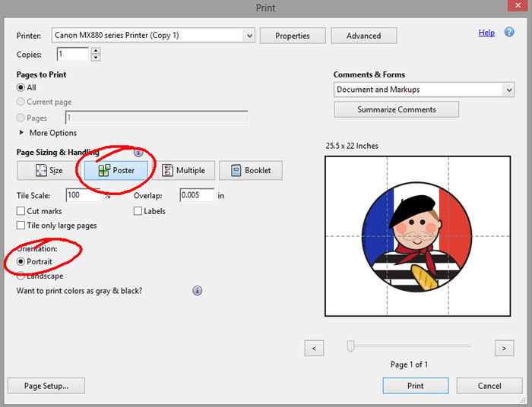Increase copies with the up stepper arrow
The height and width of the screenshot is (407, 532).
(x=96, y=51)
